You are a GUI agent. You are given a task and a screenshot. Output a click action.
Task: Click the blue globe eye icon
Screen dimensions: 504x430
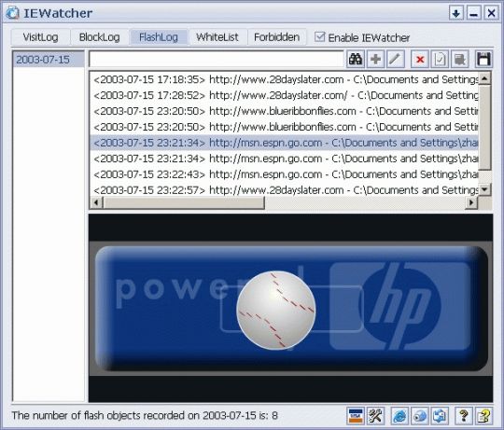[420, 416]
